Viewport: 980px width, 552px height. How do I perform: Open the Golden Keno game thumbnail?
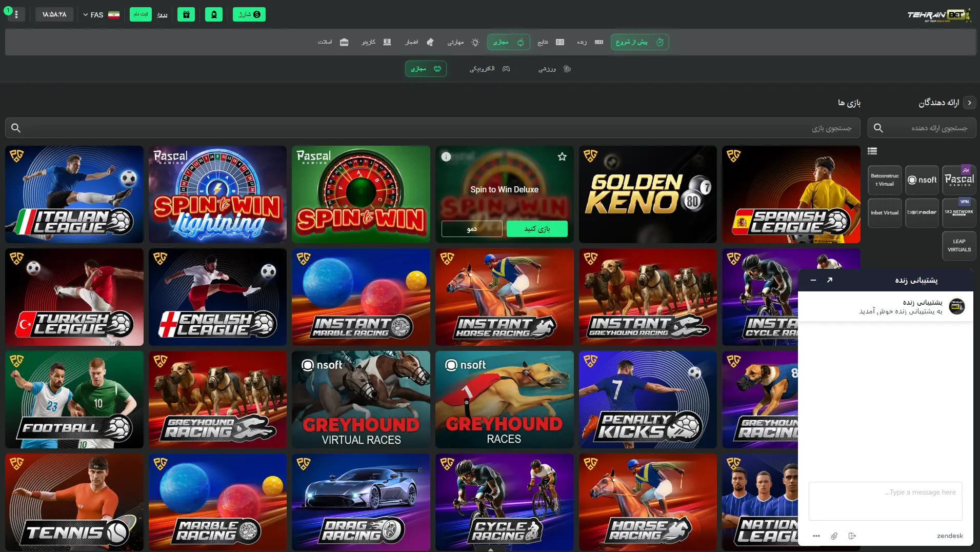click(648, 194)
